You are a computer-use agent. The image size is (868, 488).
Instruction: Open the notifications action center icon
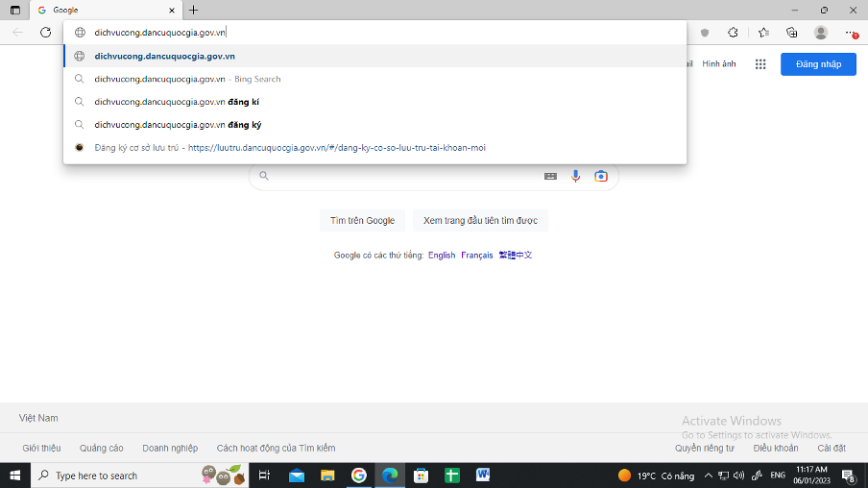pyautogui.click(x=849, y=476)
